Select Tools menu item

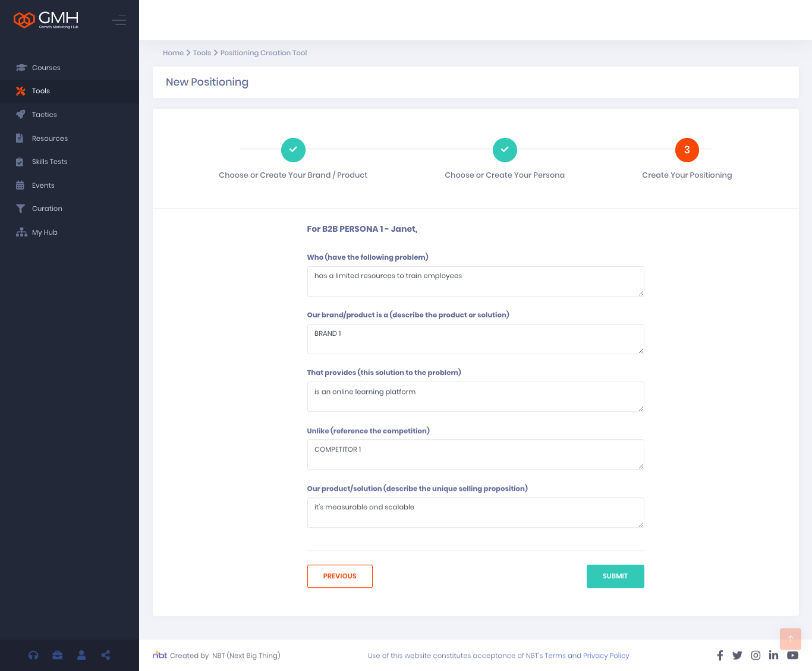point(70,91)
